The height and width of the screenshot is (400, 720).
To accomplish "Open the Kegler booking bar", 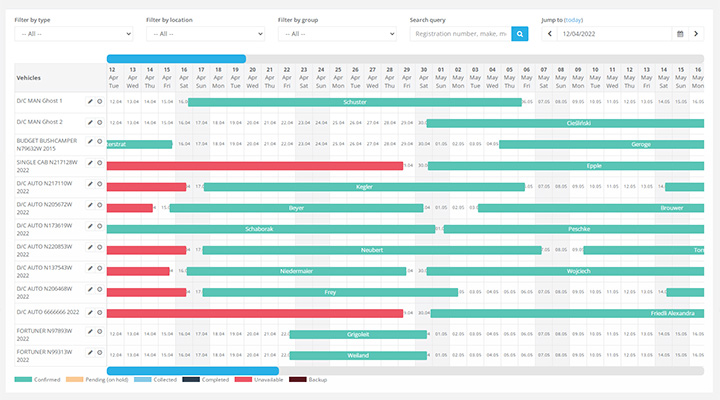I will point(365,187).
